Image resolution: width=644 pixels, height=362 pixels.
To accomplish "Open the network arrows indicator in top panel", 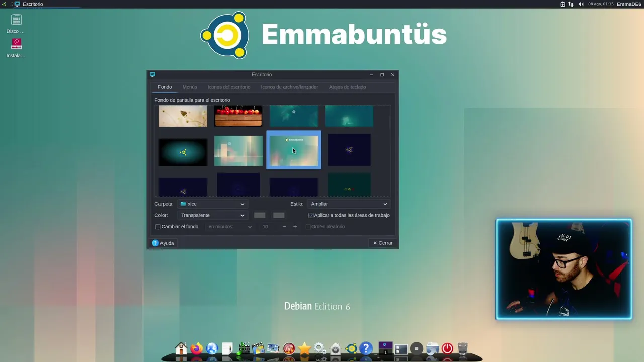I will (571, 4).
